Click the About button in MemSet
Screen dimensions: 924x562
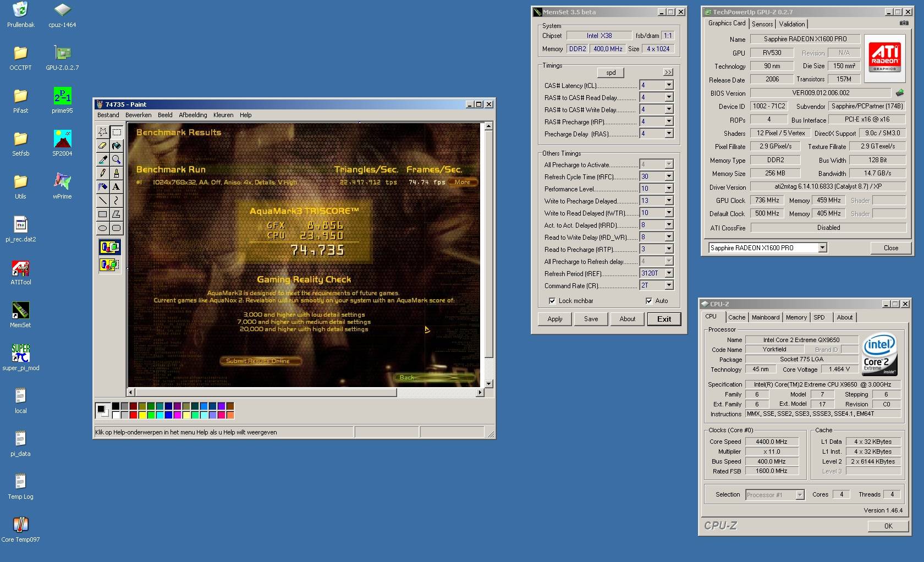628,319
